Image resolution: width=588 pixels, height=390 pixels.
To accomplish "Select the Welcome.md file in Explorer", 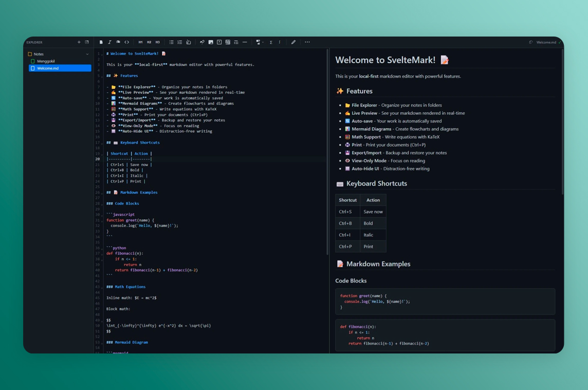I will [47, 68].
